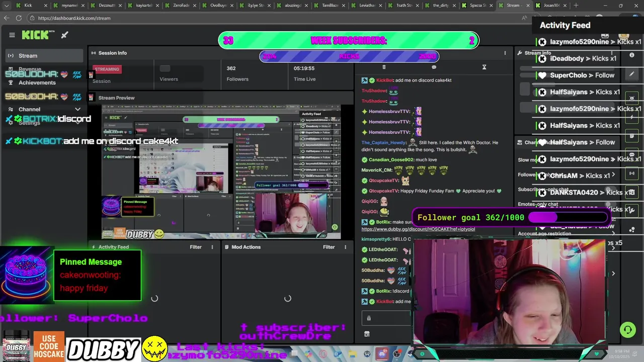
Task: Click the Week Subscribers goal bar
Action: click(349, 40)
